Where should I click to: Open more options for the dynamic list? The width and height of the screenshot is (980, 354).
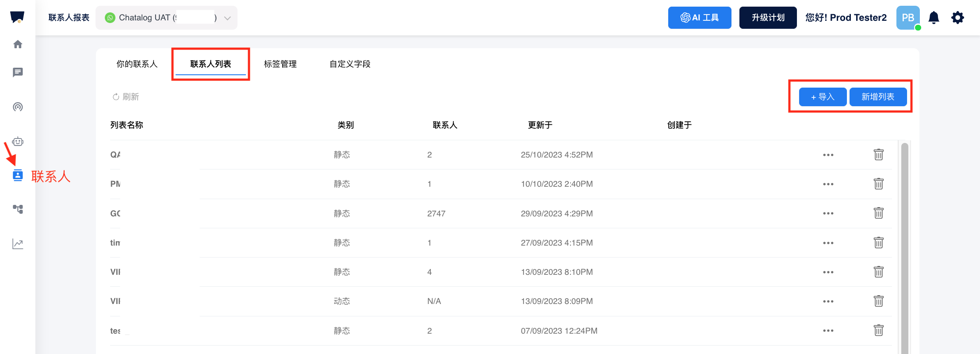[x=828, y=301]
